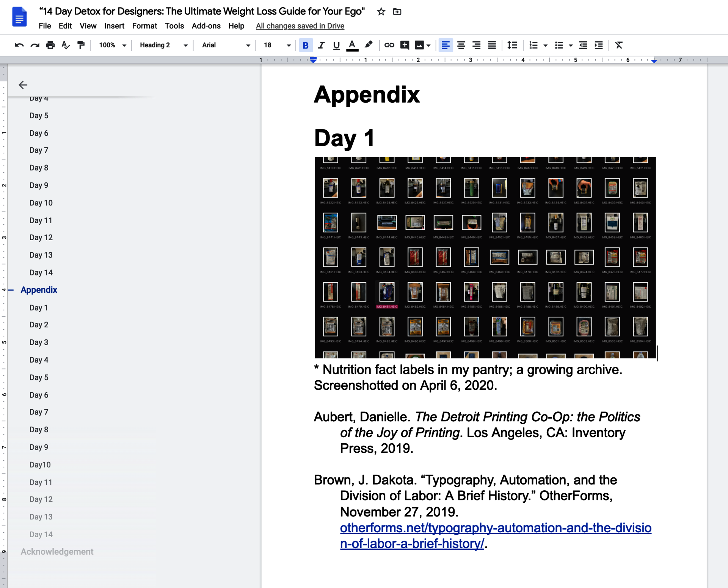
Task: Run spelling and grammar check icon
Action: [66, 45]
